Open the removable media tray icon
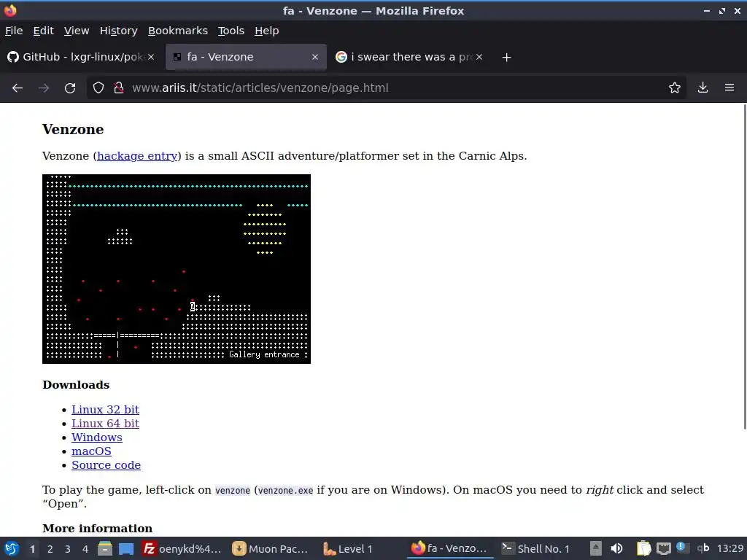The height and width of the screenshot is (560, 747). tap(595, 548)
